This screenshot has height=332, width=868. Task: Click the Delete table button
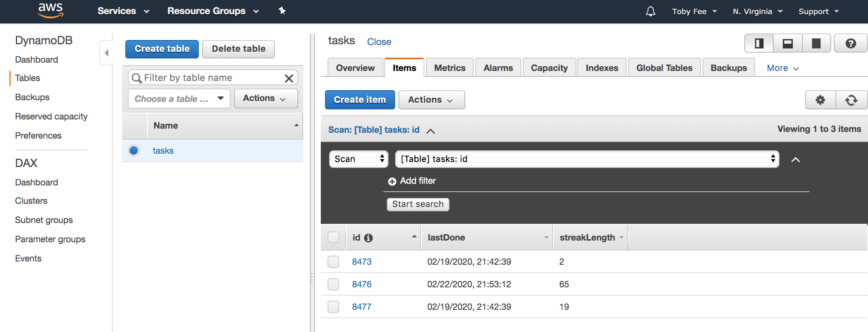click(239, 49)
